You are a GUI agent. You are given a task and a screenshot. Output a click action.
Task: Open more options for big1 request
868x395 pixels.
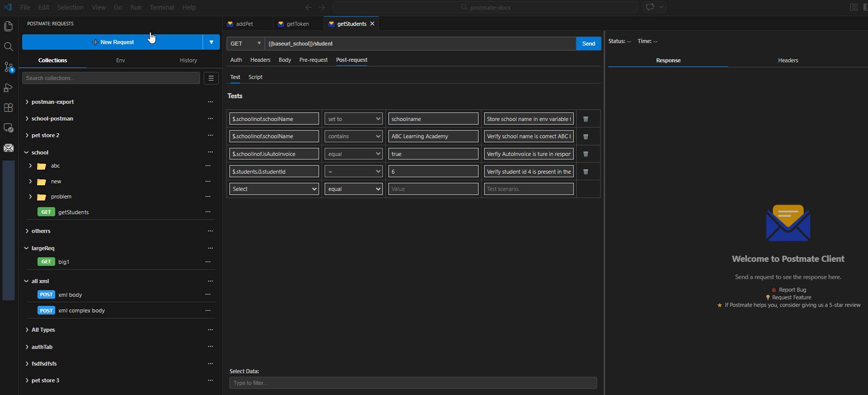(208, 262)
